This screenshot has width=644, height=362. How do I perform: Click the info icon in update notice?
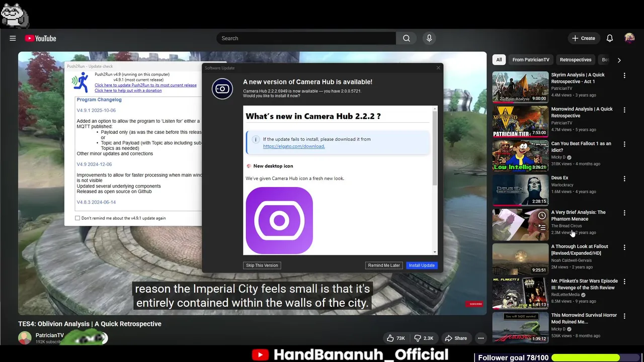coord(255,139)
